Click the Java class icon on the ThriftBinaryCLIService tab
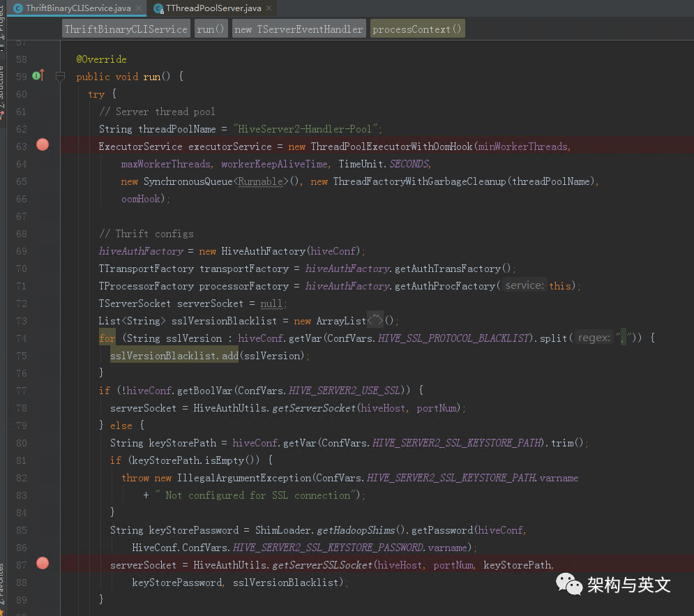This screenshot has height=616, width=694. (17, 8)
